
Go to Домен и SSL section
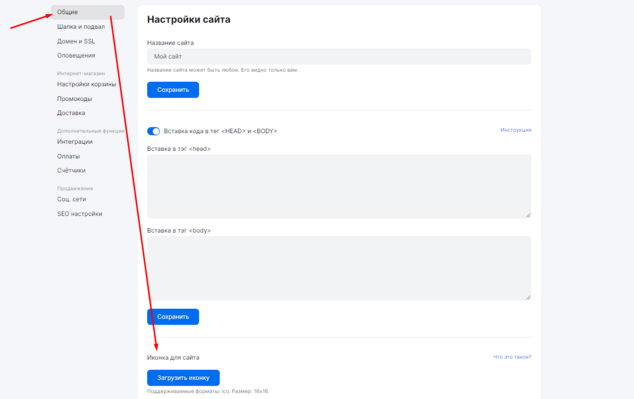point(76,41)
